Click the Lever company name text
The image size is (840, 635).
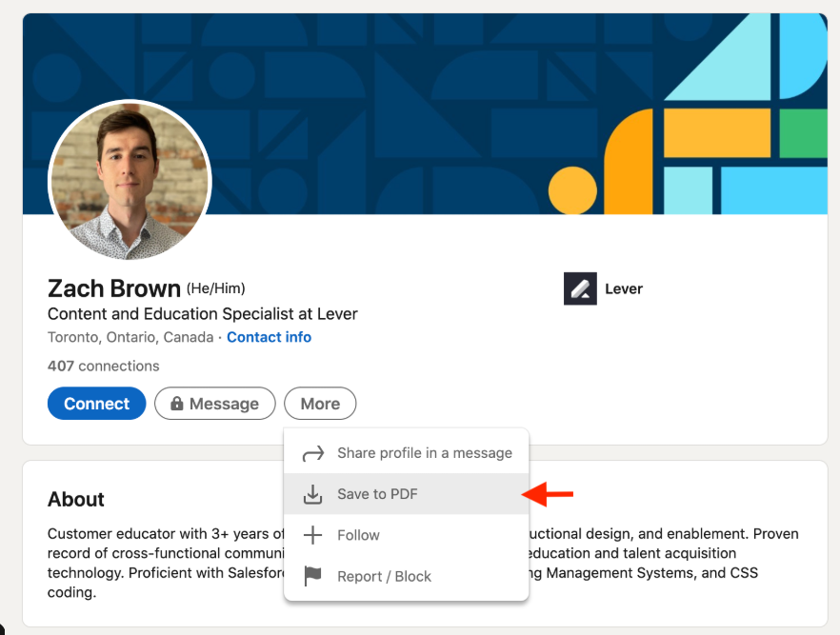(626, 288)
